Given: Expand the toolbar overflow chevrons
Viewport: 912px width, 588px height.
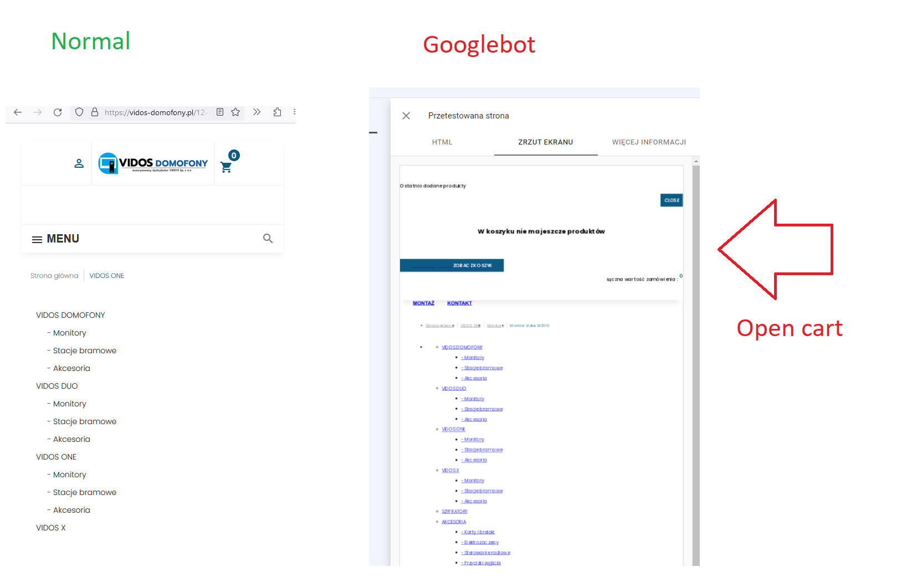Looking at the screenshot, I should (257, 112).
